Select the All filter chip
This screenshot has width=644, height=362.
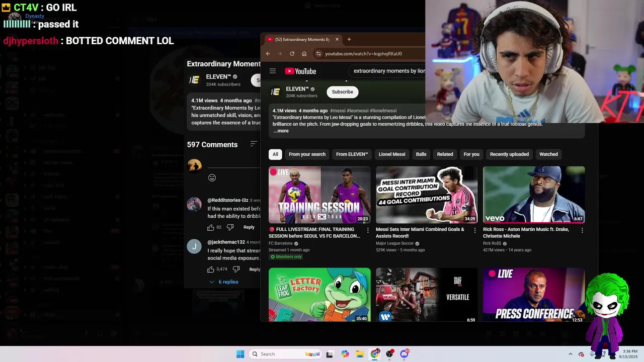pyautogui.click(x=275, y=154)
